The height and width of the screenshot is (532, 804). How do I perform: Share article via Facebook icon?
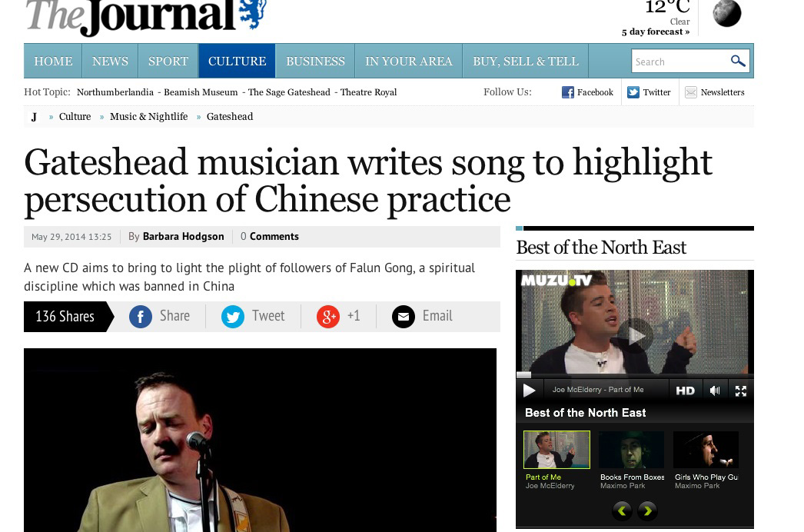point(141,317)
